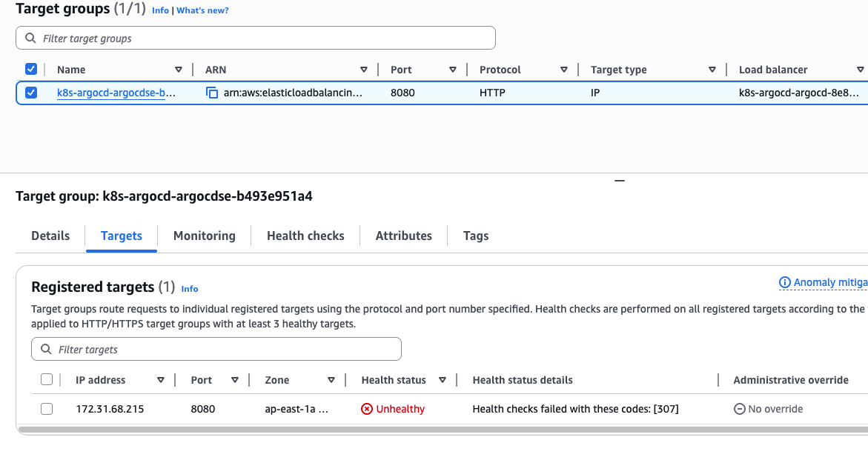Screen dimensions: 868x457
Task: Click the red Unhealthy status icon
Action: pyautogui.click(x=367, y=409)
